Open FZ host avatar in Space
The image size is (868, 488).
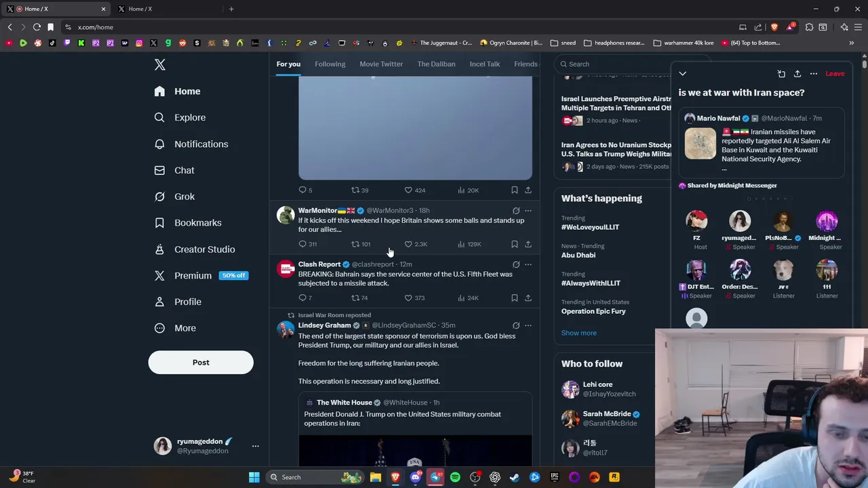point(696,221)
